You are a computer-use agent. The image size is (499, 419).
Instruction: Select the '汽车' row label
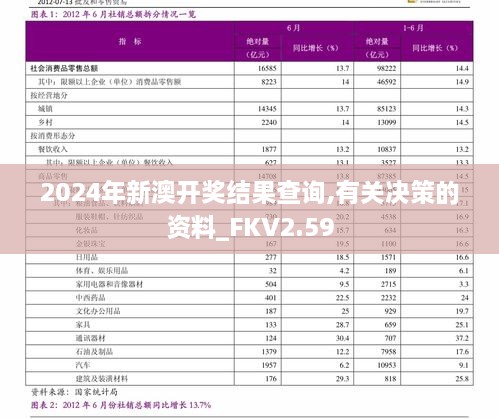83,365
